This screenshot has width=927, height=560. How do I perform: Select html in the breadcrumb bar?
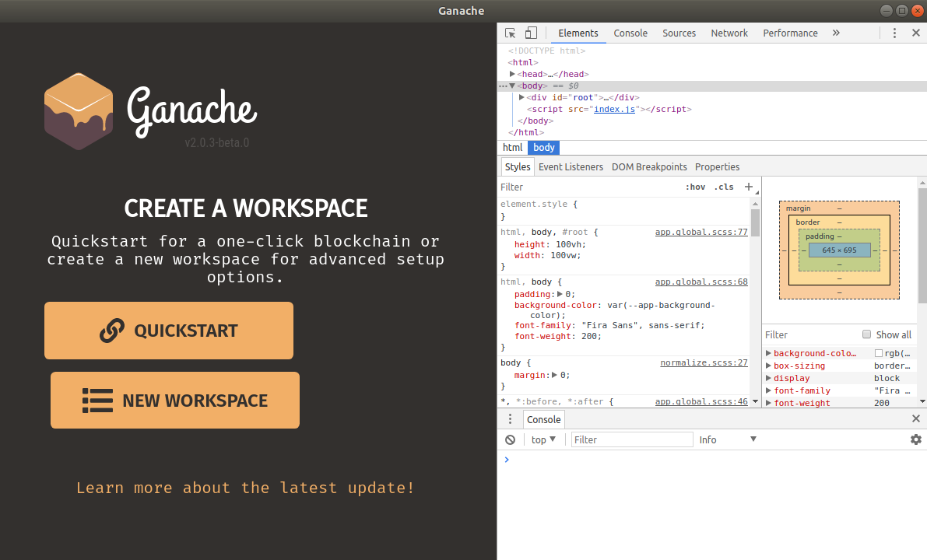[x=513, y=148]
